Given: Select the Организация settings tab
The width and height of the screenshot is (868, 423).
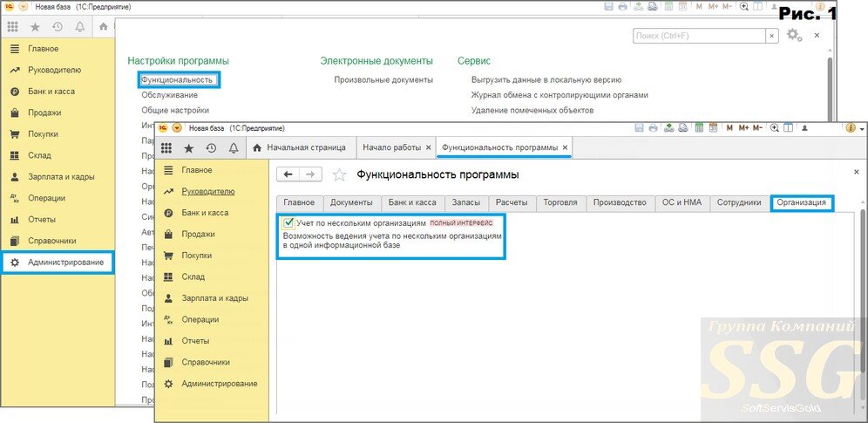Looking at the screenshot, I should [x=802, y=202].
